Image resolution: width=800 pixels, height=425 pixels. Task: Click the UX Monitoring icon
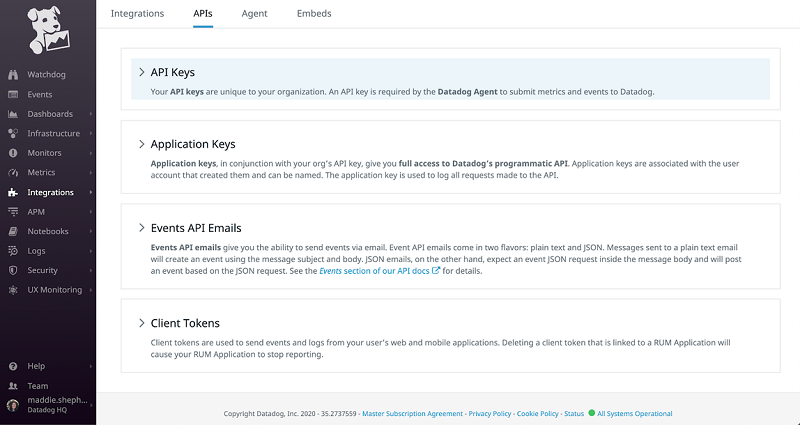point(13,290)
